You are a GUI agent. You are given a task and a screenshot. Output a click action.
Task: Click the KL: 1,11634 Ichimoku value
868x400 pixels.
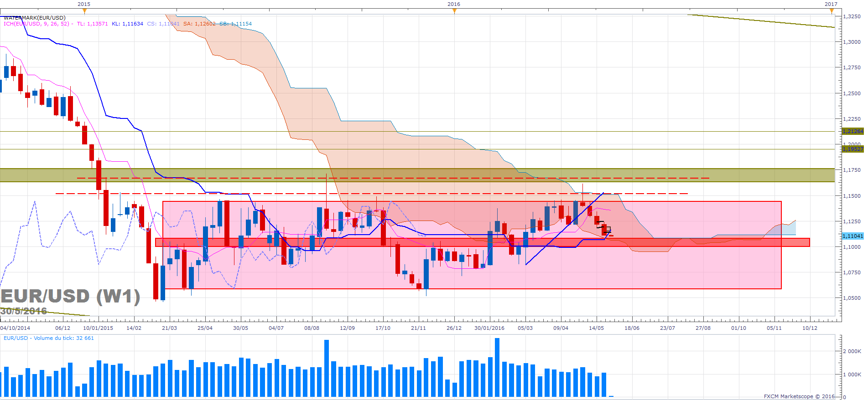[127, 24]
